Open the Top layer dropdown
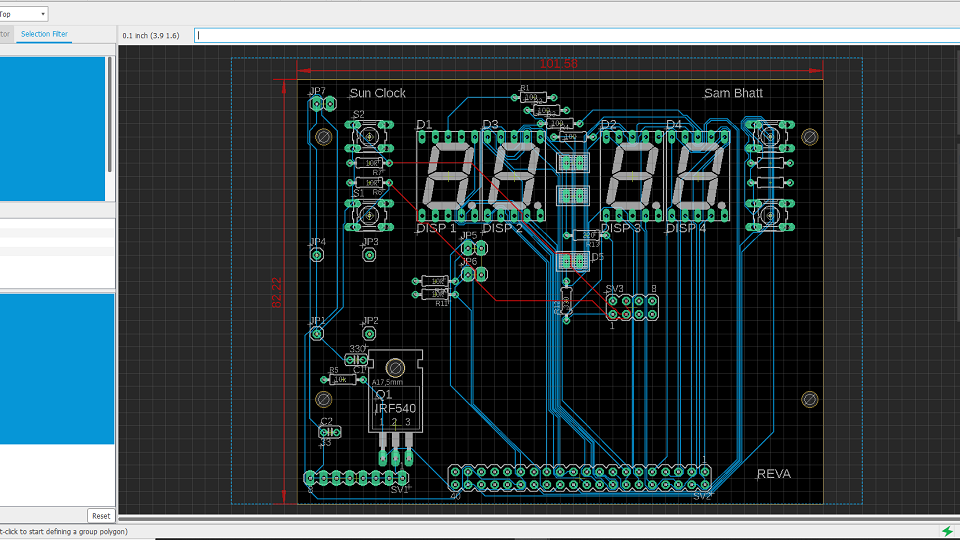Viewport: 960px width, 540px height. pos(24,14)
